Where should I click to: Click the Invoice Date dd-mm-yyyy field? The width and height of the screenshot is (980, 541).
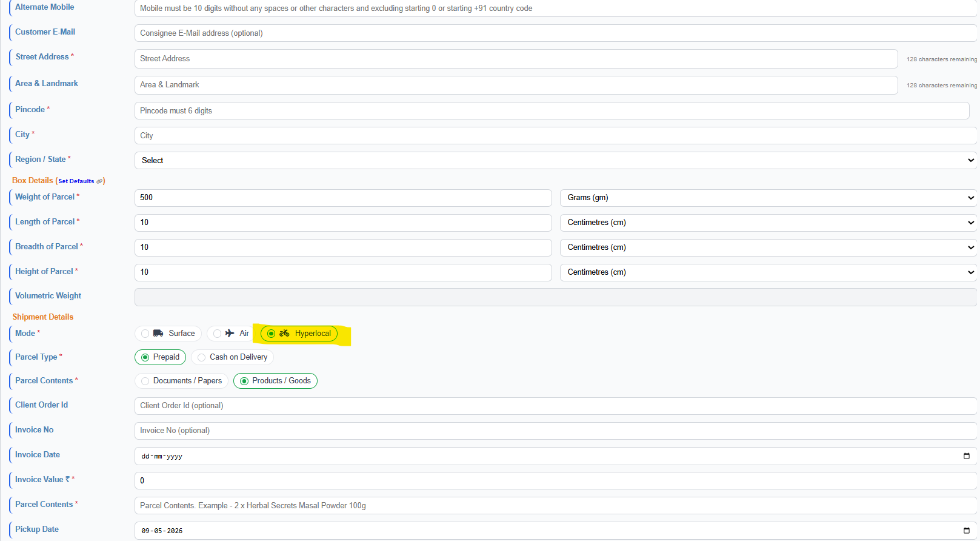pyautogui.click(x=556, y=456)
